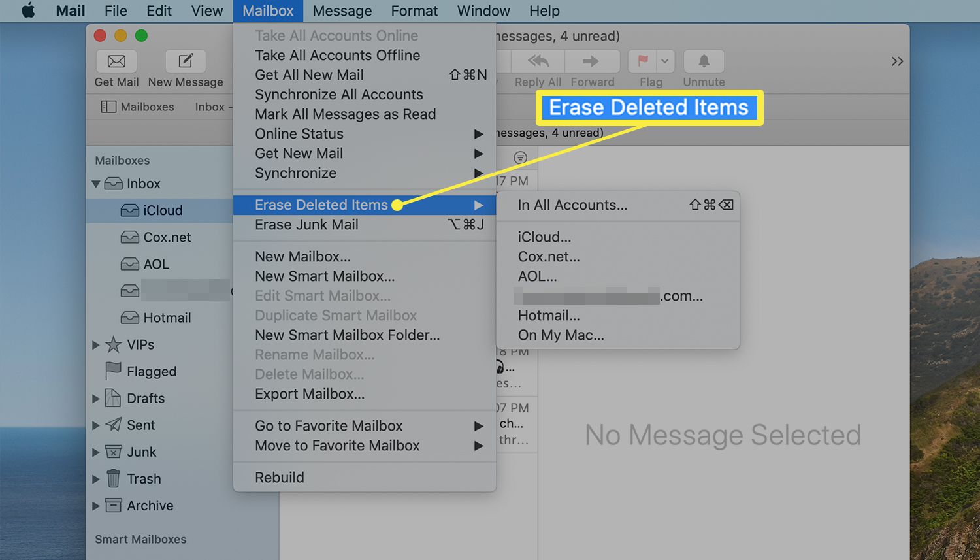Screen dimensions: 980x560
Task: Choose New Smart Mailbox Folder...
Action: (365, 335)
